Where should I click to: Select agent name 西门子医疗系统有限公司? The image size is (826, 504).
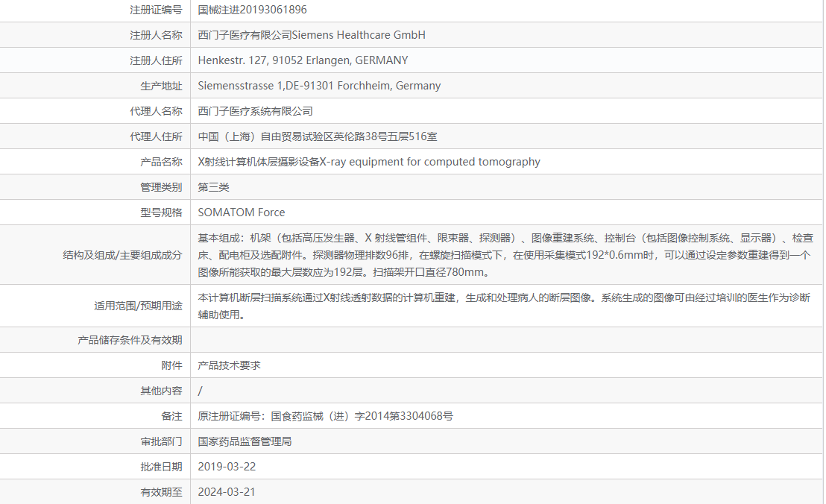click(256, 111)
